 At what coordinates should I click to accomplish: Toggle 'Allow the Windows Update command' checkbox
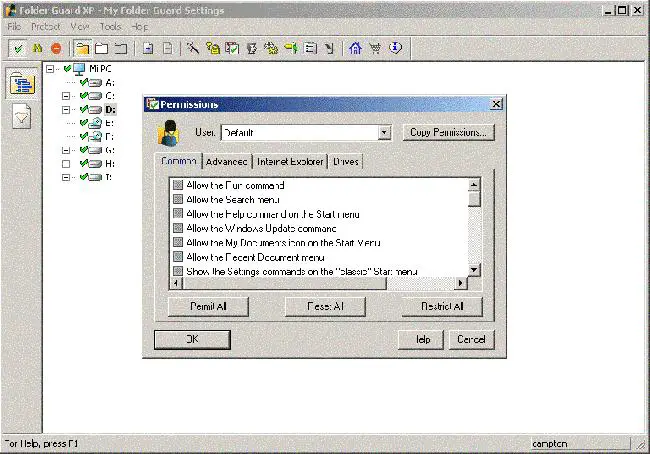click(178, 228)
